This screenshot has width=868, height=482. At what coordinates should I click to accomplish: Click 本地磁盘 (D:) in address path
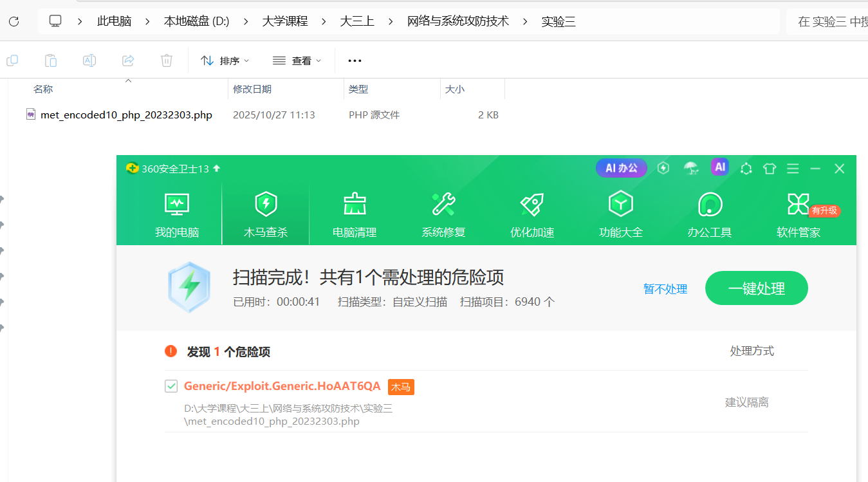coord(196,21)
